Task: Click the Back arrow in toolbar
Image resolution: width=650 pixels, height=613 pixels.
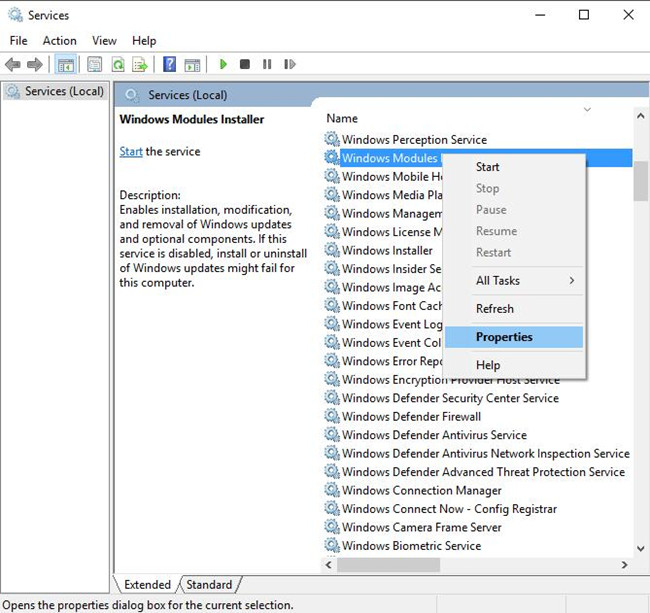Action: 13,64
